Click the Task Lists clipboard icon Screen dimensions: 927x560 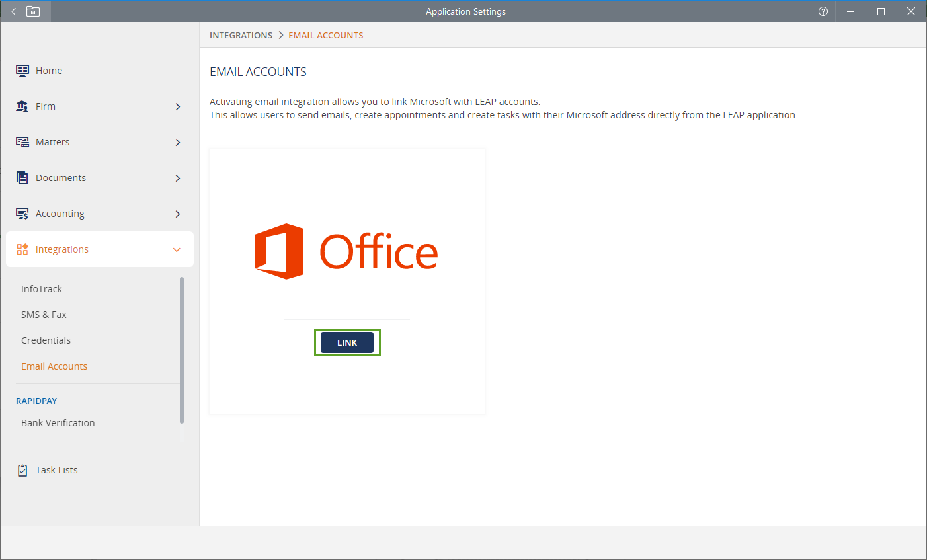coord(22,470)
